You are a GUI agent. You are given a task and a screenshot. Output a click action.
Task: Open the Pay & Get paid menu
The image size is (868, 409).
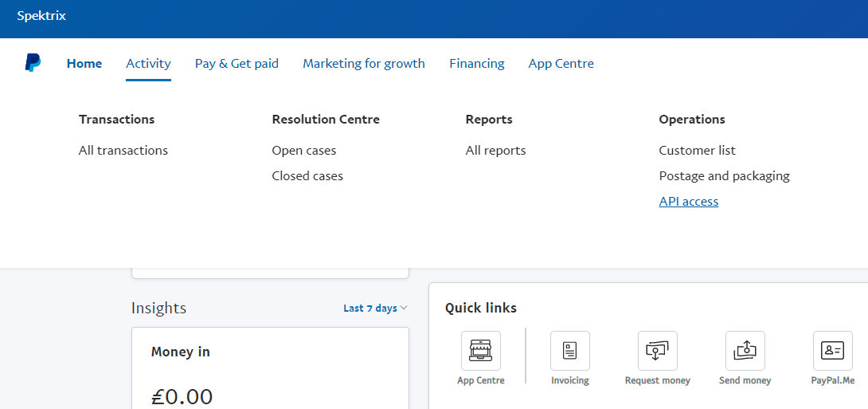[237, 64]
